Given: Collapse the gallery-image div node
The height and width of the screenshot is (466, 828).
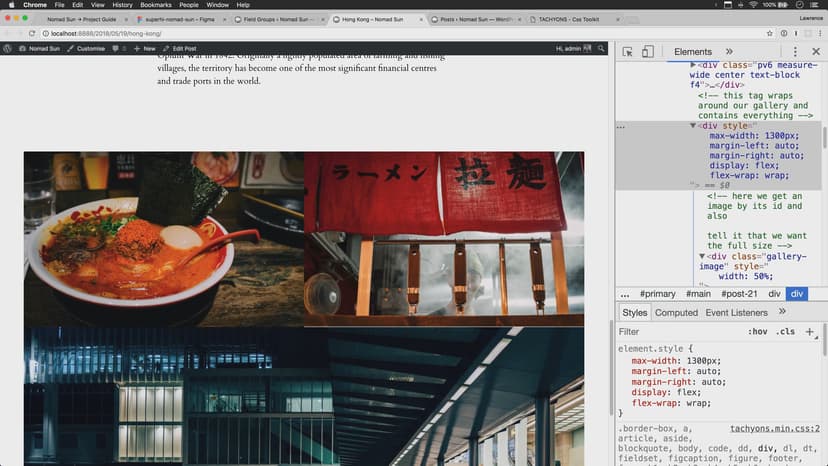Looking at the screenshot, I should click(x=702, y=256).
